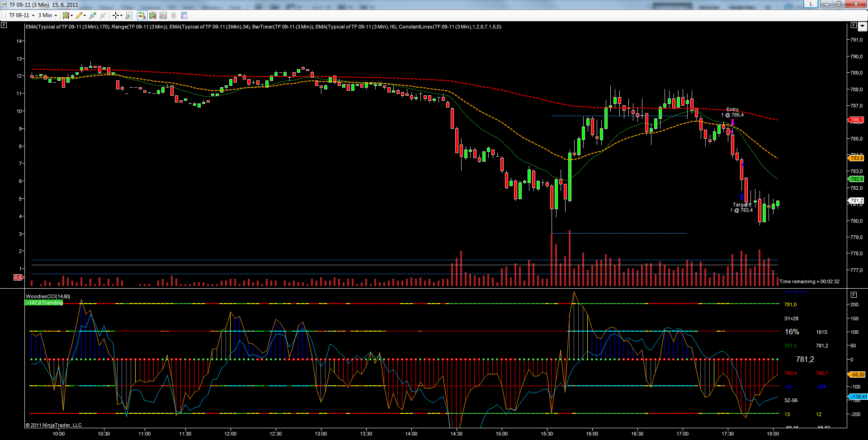Click the 18:00 time axis label
Image resolution: width=868 pixels, height=440 pixels.
coord(773,434)
